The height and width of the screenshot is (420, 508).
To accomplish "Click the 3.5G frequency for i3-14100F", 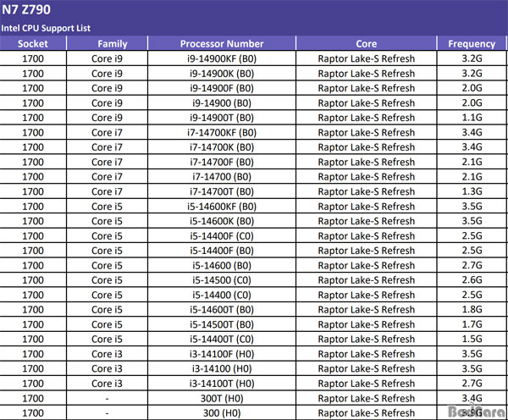I will pyautogui.click(x=472, y=354).
